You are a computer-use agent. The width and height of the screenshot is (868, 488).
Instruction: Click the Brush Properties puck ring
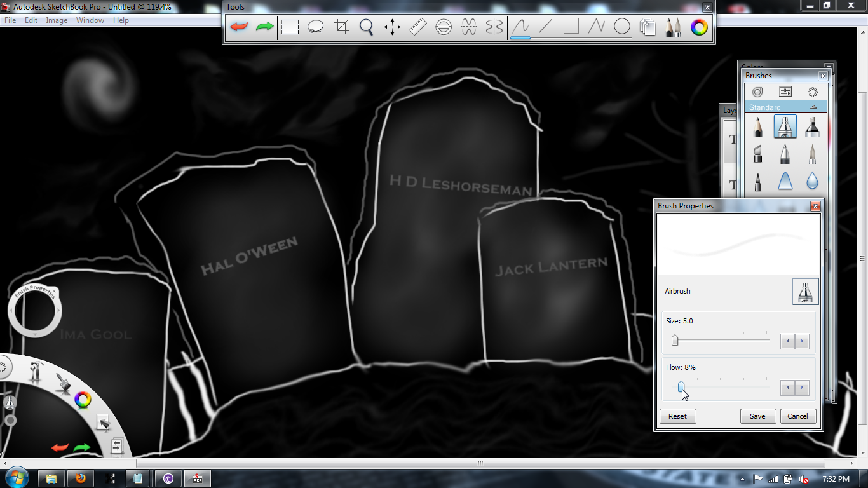[34, 311]
